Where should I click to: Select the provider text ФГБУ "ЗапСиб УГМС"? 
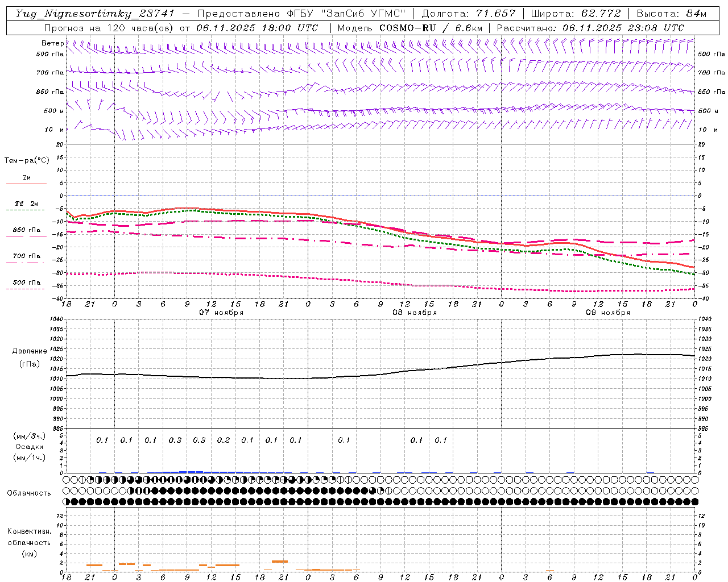point(348,14)
